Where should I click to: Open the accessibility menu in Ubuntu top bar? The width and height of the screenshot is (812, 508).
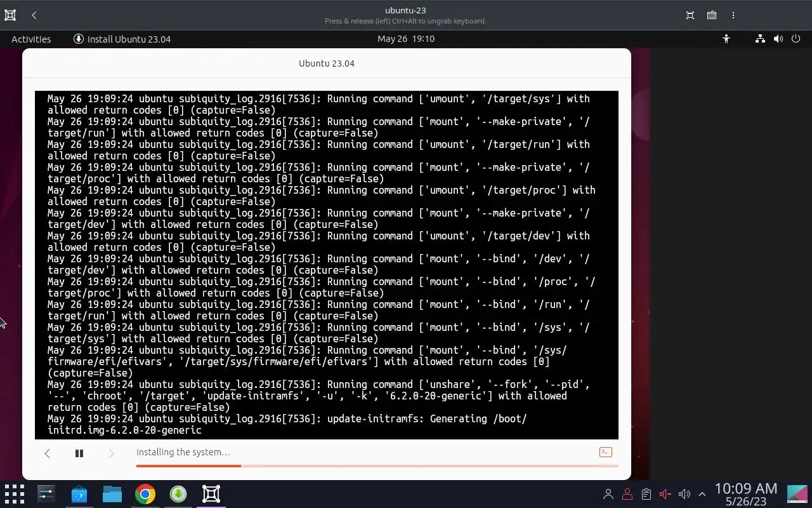click(726, 39)
